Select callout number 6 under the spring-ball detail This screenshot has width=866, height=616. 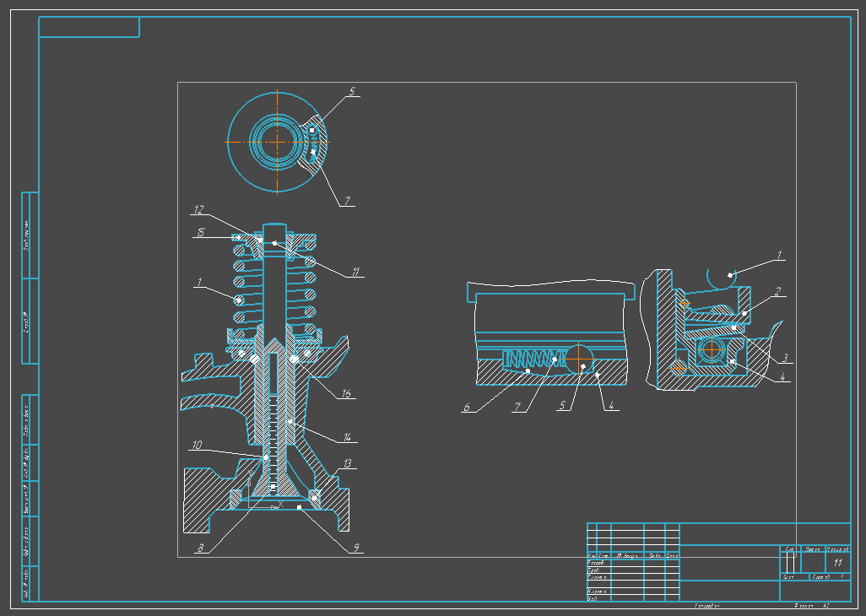coord(466,407)
